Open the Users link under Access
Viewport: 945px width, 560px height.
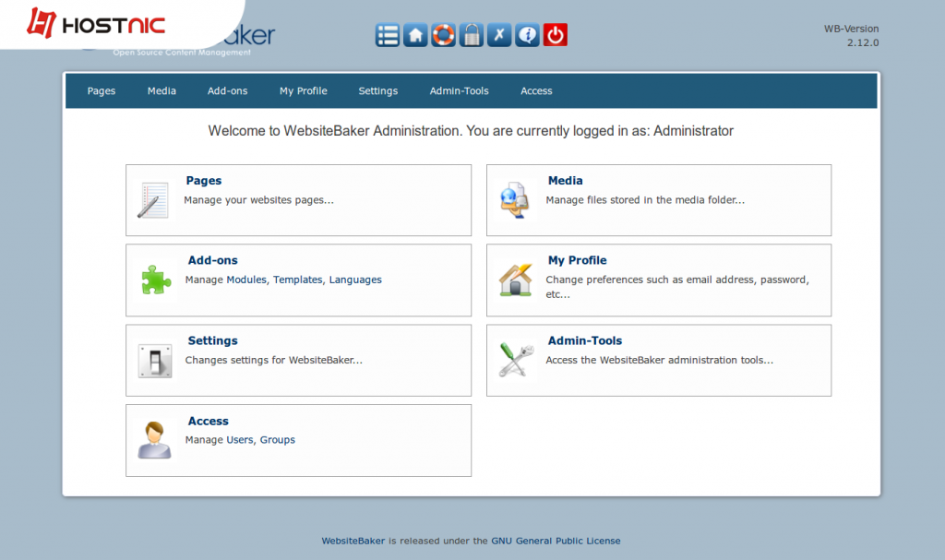(x=240, y=440)
